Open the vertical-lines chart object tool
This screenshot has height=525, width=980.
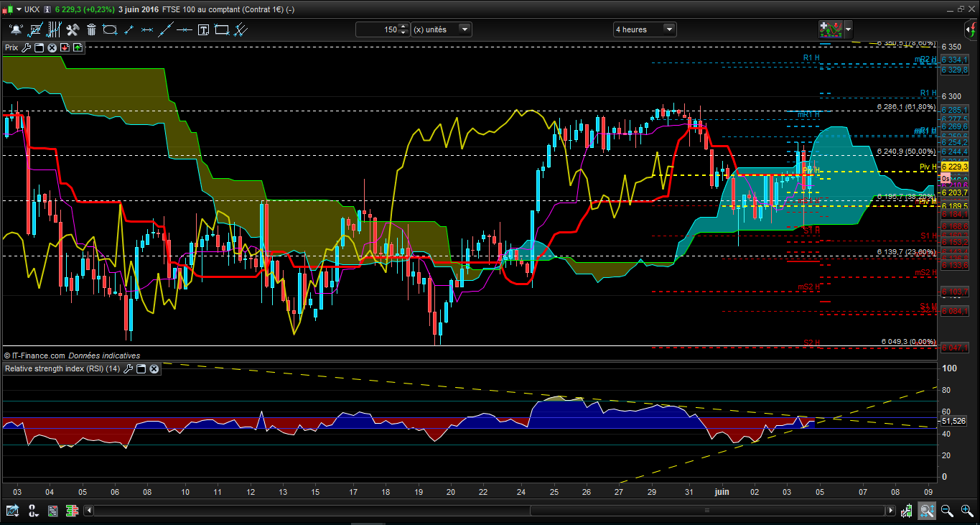54,29
